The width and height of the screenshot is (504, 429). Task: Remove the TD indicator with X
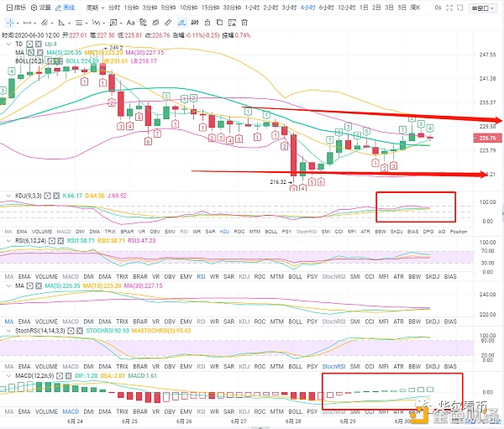[x=39, y=44]
